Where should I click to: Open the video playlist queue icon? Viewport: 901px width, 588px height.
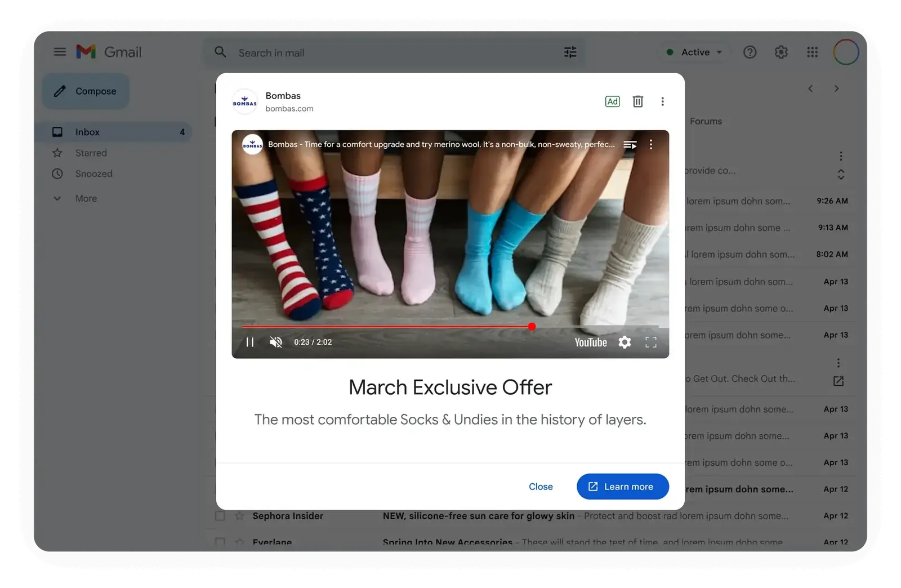click(630, 145)
